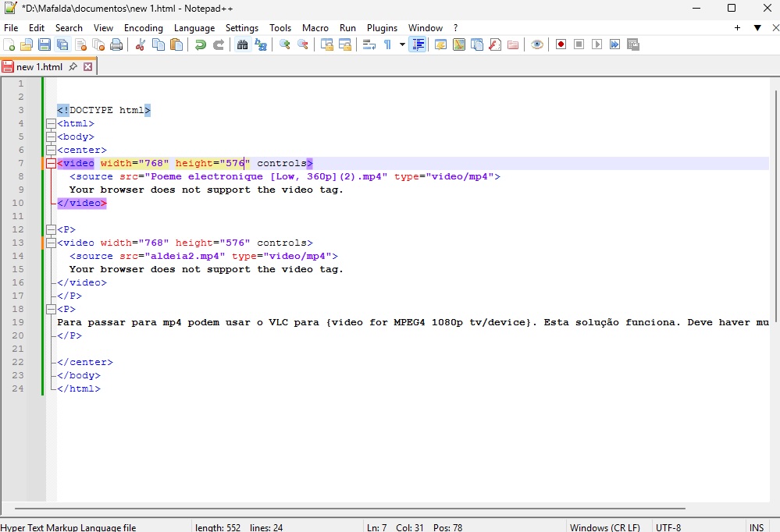The image size is (780, 532).
Task: Close the new 1.html tab
Action: (87, 67)
